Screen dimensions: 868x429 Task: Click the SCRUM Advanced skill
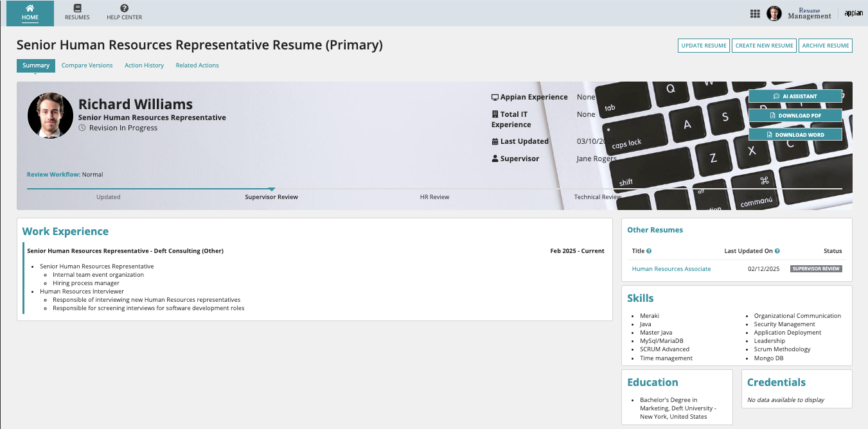[664, 349]
